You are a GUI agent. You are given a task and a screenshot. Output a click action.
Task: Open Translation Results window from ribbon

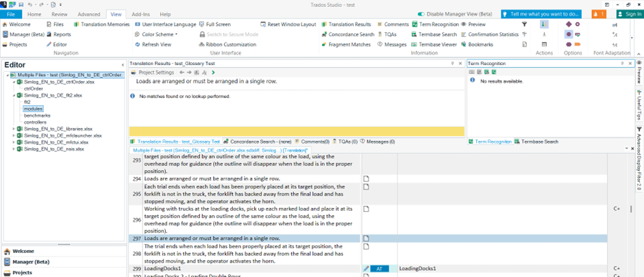346,25
